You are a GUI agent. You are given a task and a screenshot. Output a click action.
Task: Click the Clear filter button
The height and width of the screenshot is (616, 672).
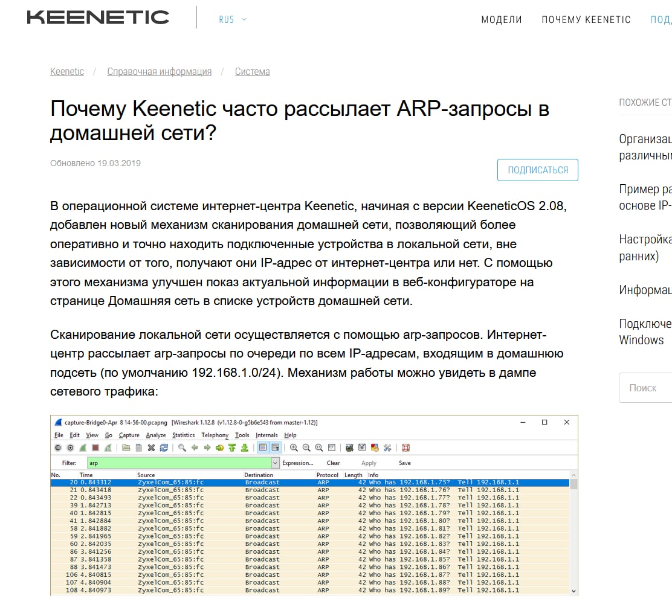click(x=333, y=463)
